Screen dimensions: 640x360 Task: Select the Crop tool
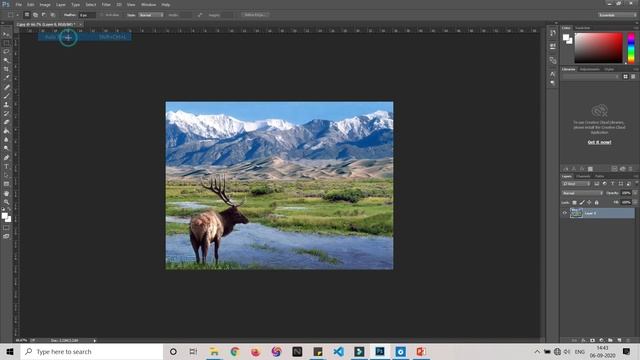[x=6, y=69]
